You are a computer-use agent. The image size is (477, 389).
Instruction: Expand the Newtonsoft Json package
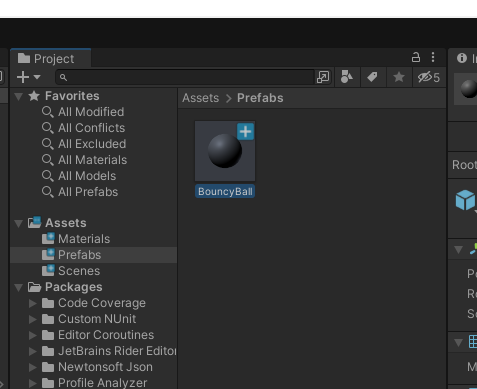(x=33, y=367)
